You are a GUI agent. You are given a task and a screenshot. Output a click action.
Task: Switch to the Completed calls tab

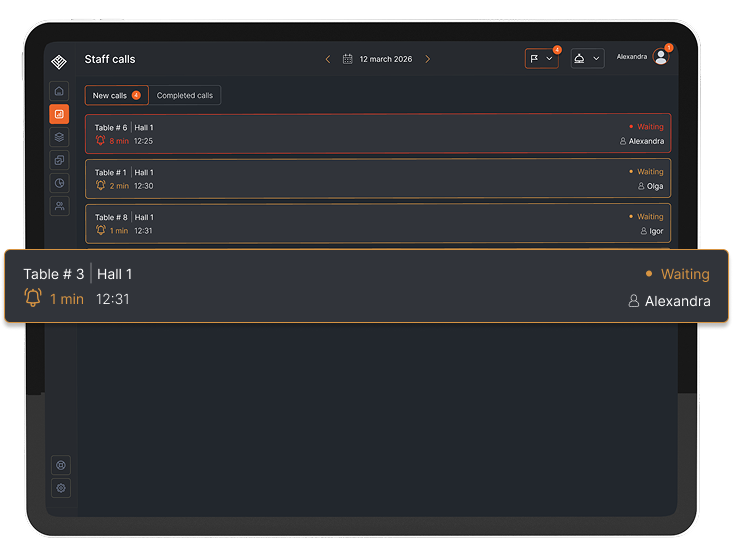coord(185,95)
